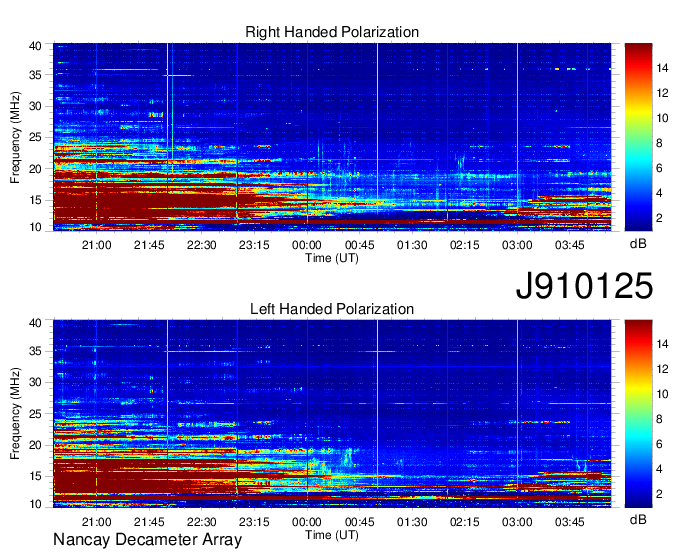Click 00:45 time tick under Right Handed plot

pyautogui.click(x=360, y=245)
